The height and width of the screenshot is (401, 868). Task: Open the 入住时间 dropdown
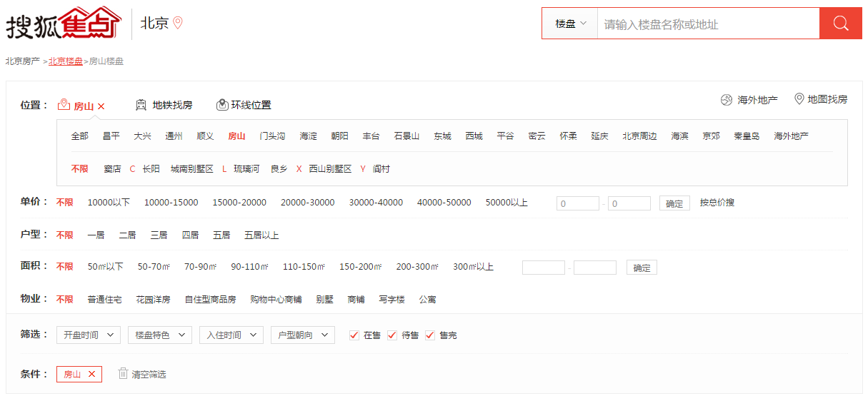point(231,335)
